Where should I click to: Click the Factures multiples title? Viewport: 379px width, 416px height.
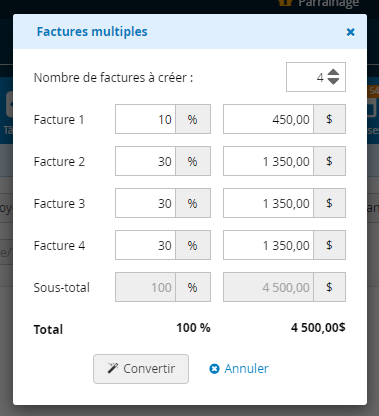point(92,32)
